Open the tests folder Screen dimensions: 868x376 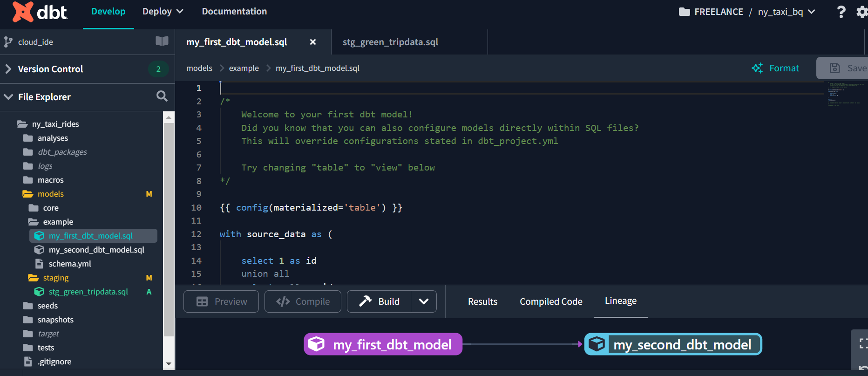click(x=46, y=348)
